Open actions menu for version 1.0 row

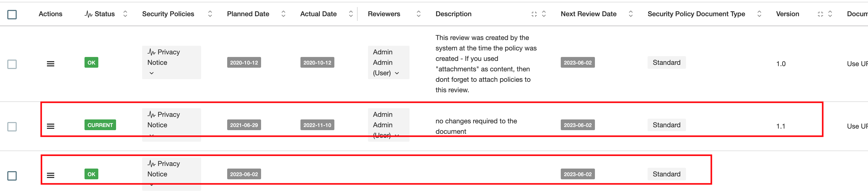tap(51, 64)
